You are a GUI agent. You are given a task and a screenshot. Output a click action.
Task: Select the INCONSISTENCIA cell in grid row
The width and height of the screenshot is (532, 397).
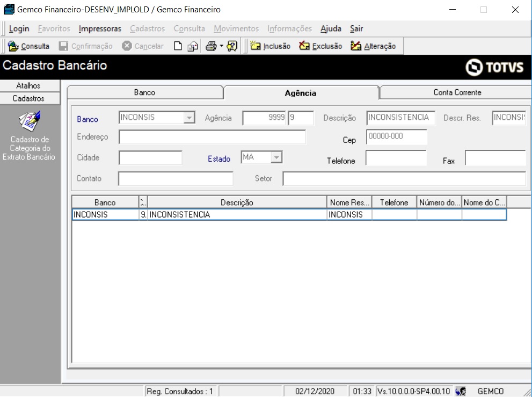[237, 215]
